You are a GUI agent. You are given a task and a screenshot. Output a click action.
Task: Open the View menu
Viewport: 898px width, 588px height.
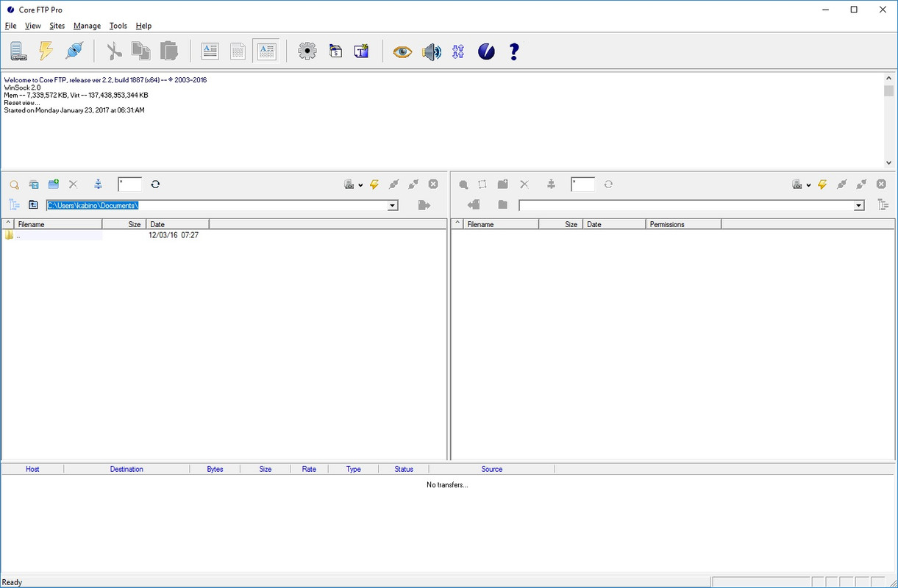(33, 26)
